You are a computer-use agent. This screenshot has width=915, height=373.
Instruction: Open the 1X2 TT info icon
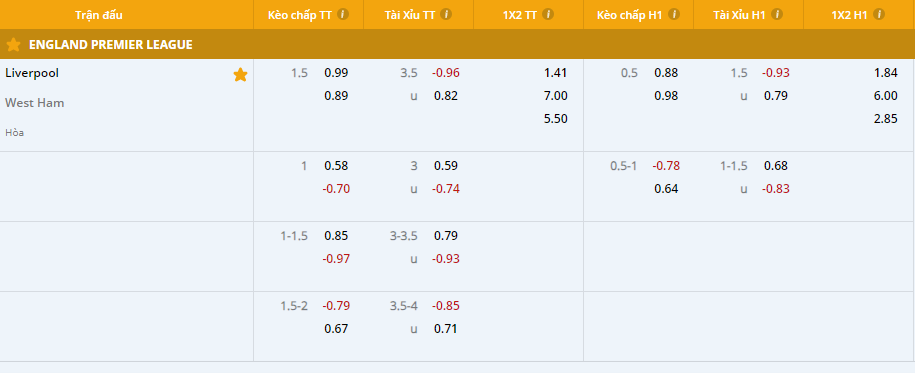point(548,15)
